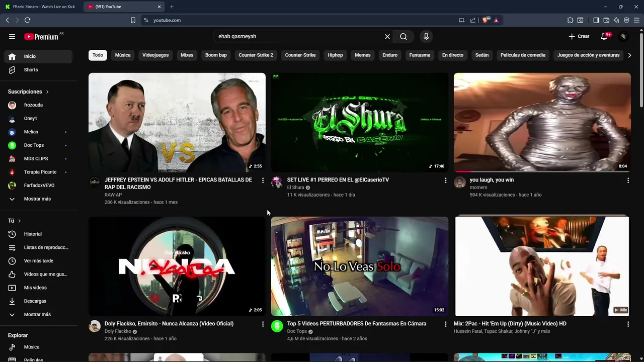Open a new browser tab with plus

172,7
